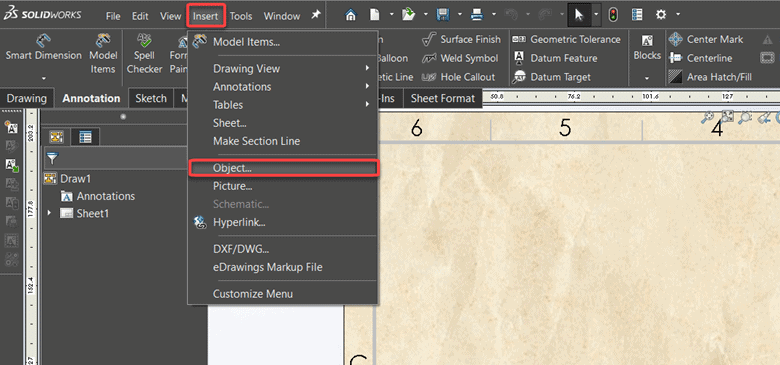
Task: Open the Smart Dimension dropdown arrow
Action: pos(43,78)
